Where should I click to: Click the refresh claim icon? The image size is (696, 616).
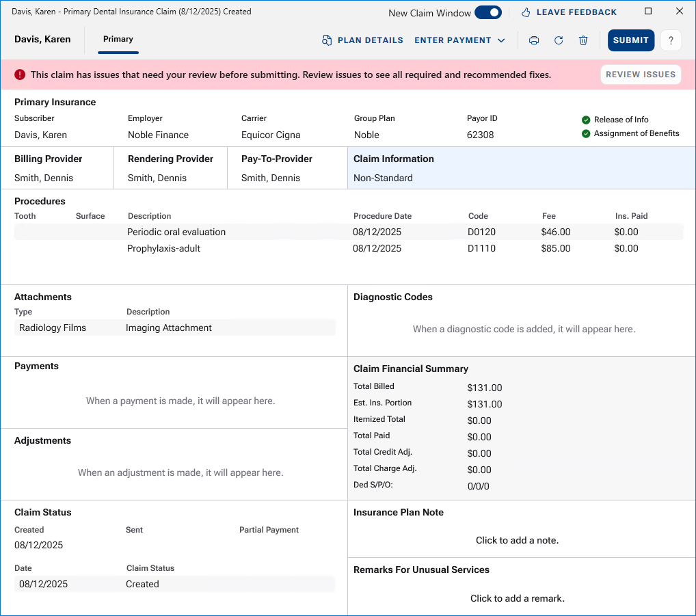[559, 40]
